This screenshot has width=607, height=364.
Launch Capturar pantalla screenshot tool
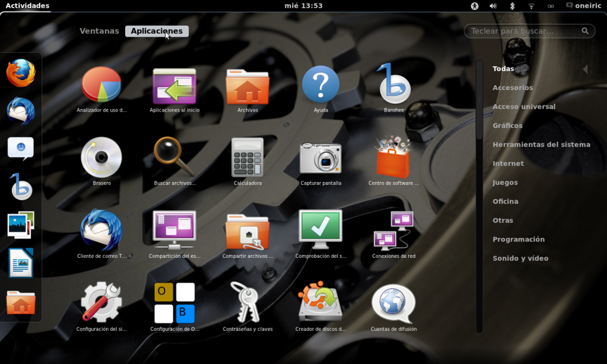tap(320, 157)
